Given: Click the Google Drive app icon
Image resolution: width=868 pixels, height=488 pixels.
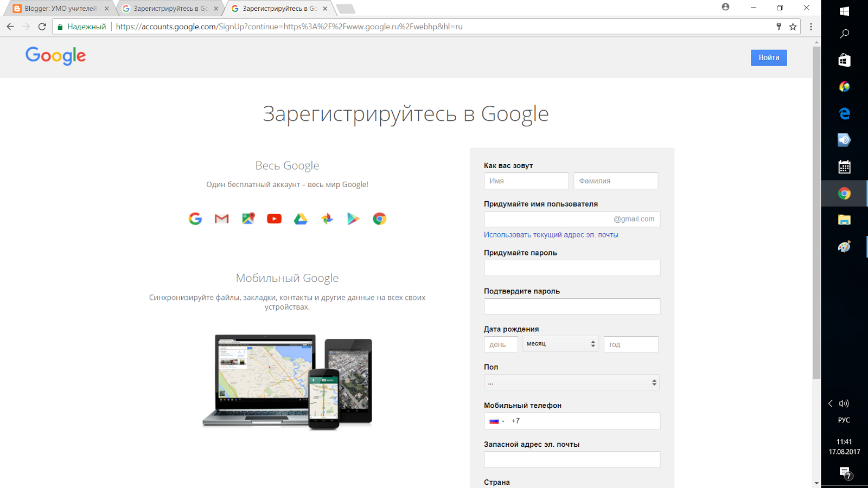Looking at the screenshot, I should click(x=301, y=219).
